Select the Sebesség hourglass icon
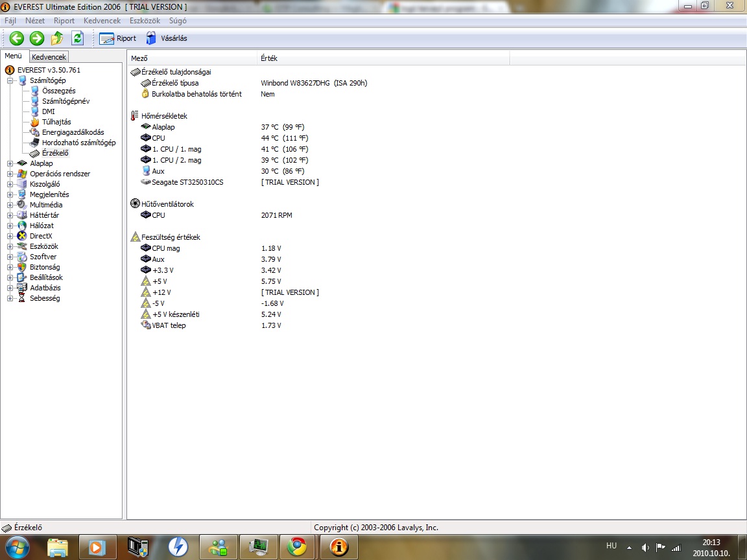 click(22, 298)
